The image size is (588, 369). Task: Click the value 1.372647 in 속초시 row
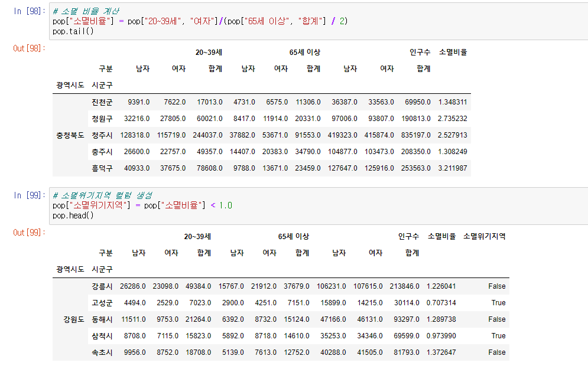pyautogui.click(x=441, y=352)
